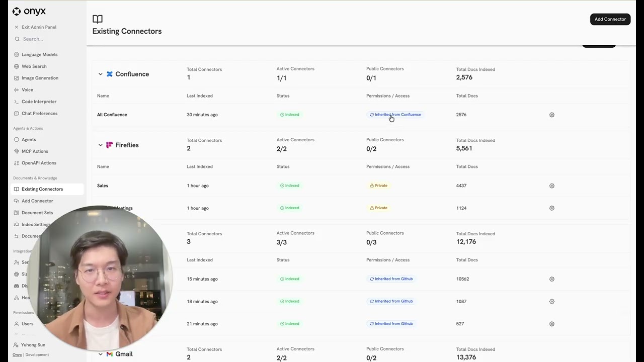The image size is (644, 362).
Task: Open settings gear for the 527-docs row
Action: 552,324
